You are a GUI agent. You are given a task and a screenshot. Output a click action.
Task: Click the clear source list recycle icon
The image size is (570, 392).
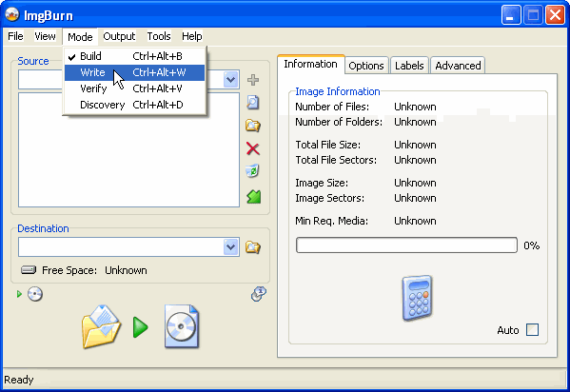pos(252,171)
